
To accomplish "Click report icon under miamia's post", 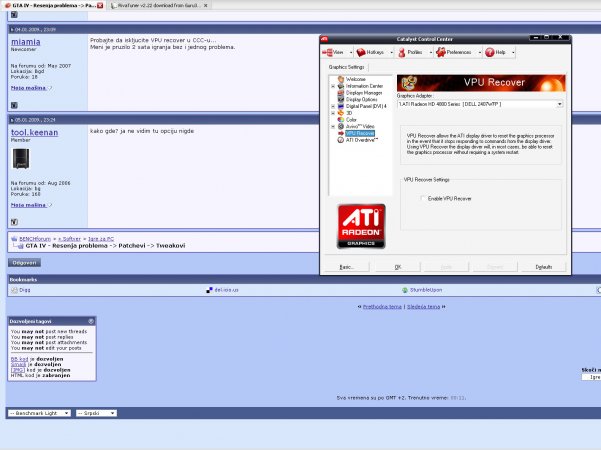I will [14, 105].
